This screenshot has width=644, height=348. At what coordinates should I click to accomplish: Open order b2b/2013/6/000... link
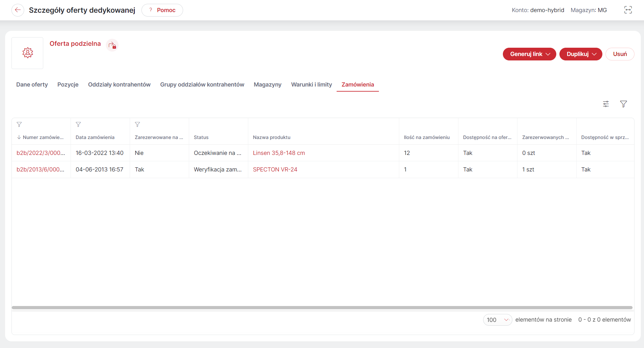40,170
